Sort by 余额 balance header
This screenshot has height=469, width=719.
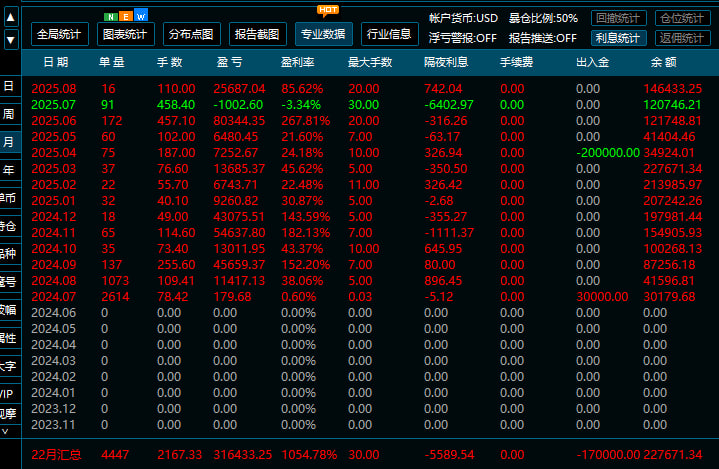click(664, 62)
